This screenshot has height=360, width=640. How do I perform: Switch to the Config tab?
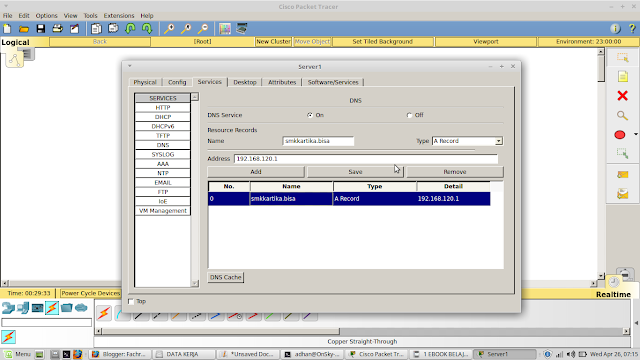(177, 82)
